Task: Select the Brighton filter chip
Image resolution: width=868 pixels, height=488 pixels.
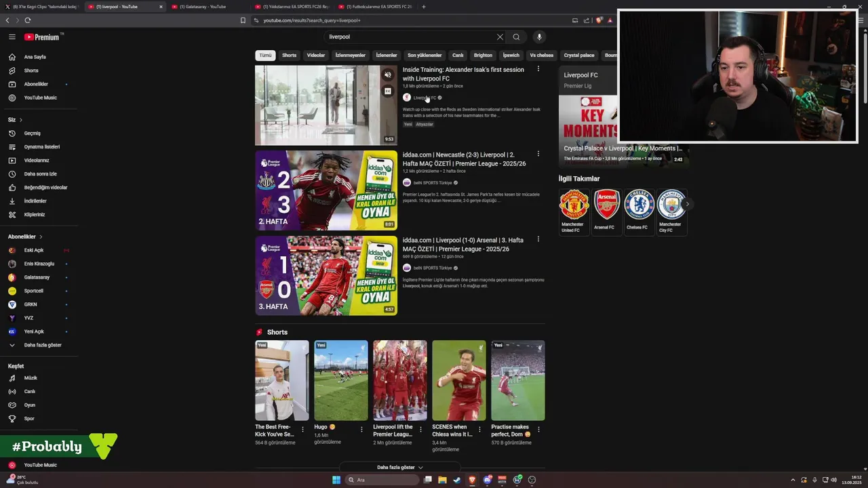Action: tap(483, 56)
